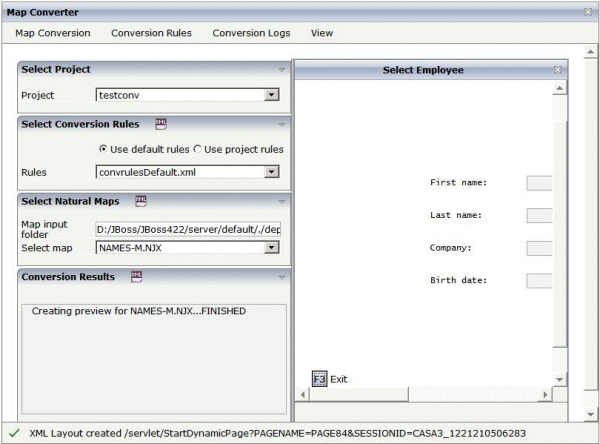Viewport: 600px width, 444px height.
Task: Open the Conversion Rules menu
Action: click(151, 33)
